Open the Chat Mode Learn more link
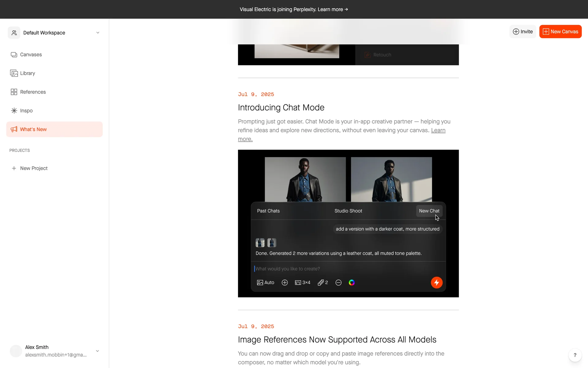The width and height of the screenshot is (588, 368). click(x=438, y=130)
